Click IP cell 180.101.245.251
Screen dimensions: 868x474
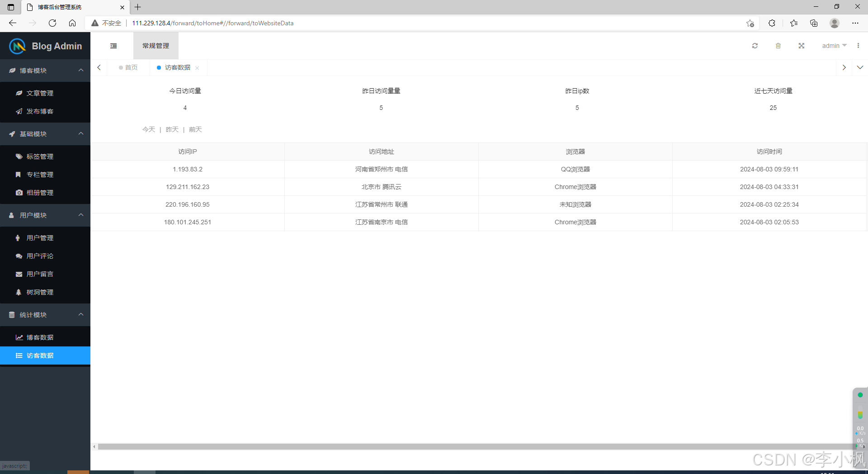tap(188, 222)
